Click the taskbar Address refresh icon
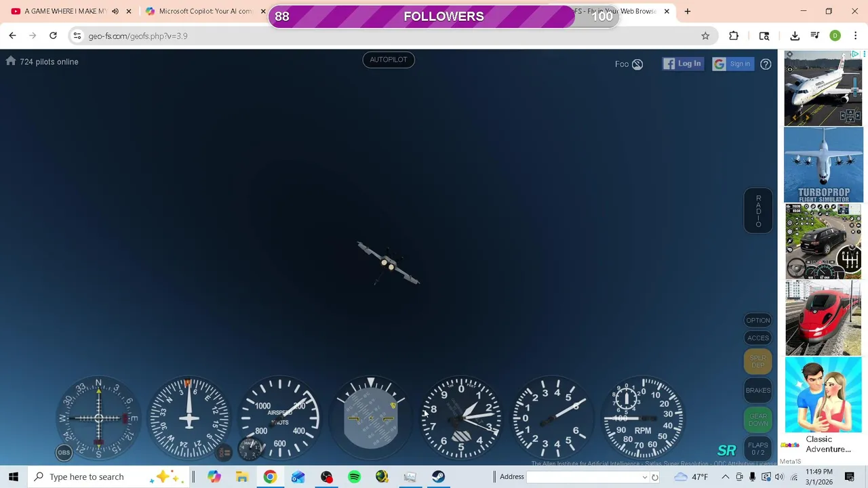This screenshot has height=488, width=868. pyautogui.click(x=655, y=477)
